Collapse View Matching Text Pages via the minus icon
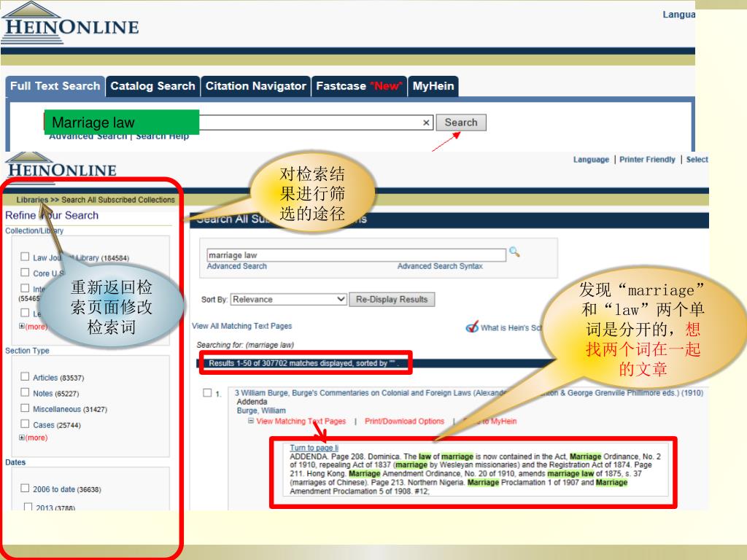This screenshot has width=747, height=560. coord(251,421)
